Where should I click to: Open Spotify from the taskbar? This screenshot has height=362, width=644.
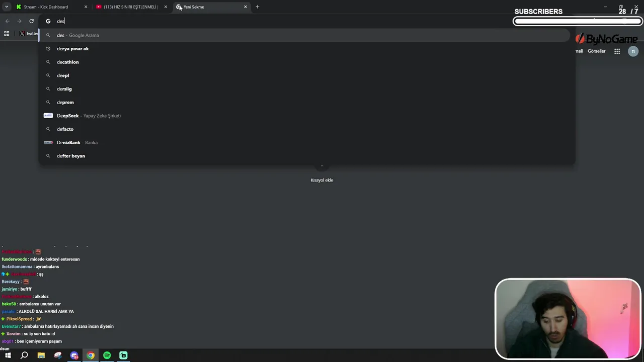(x=107, y=355)
